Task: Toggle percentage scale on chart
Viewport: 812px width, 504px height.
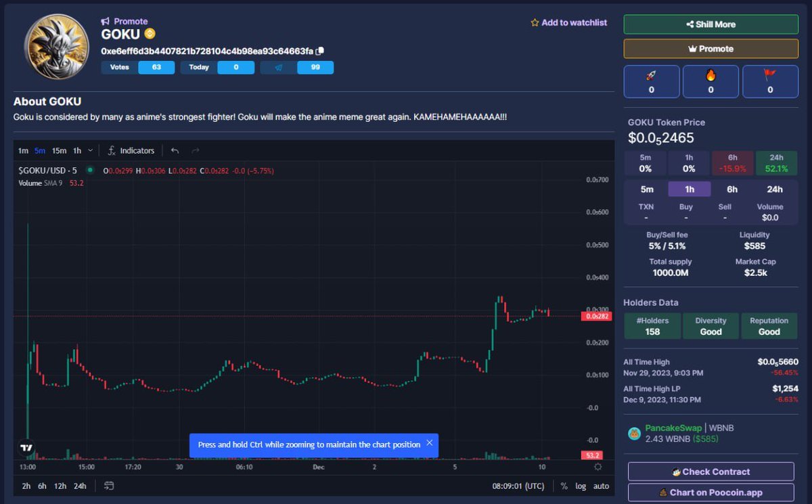Action: pos(564,486)
